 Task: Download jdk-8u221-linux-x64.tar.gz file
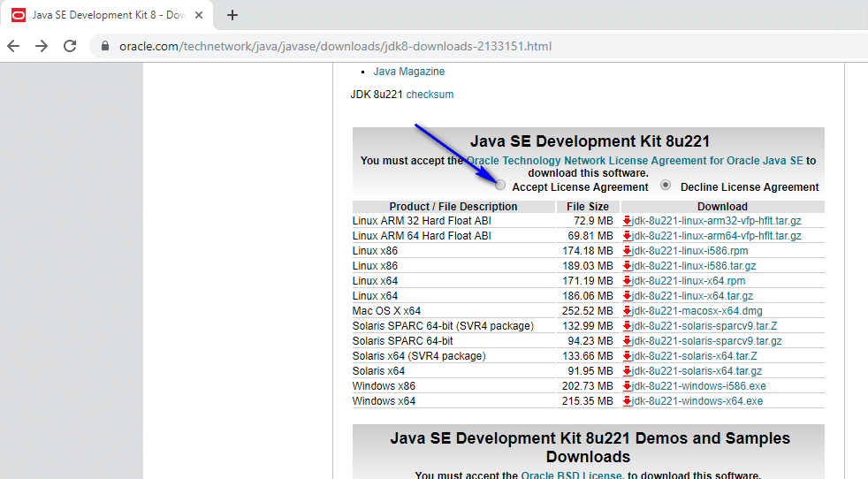[692, 296]
